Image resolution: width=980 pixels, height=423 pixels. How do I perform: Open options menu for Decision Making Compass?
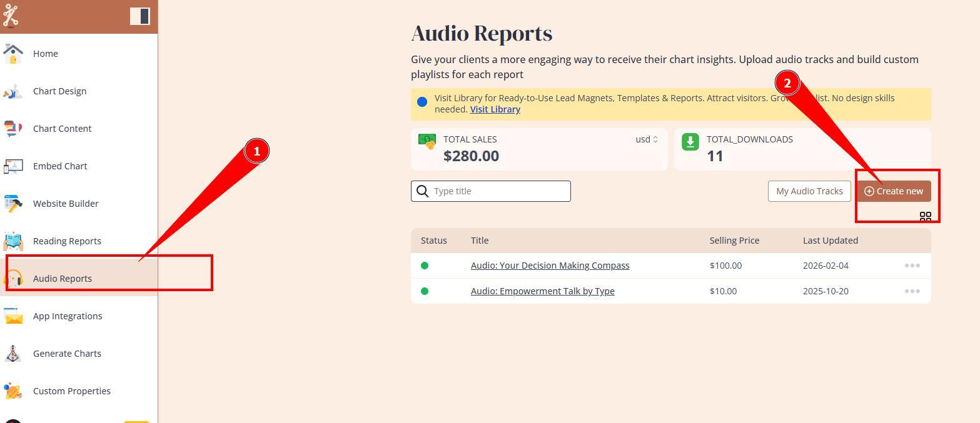point(912,266)
